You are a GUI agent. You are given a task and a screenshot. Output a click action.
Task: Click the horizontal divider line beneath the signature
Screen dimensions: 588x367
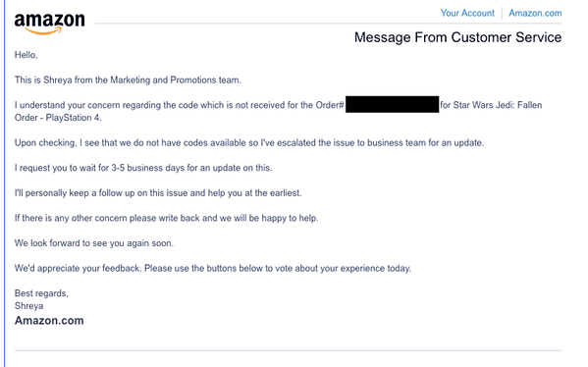tap(288, 350)
